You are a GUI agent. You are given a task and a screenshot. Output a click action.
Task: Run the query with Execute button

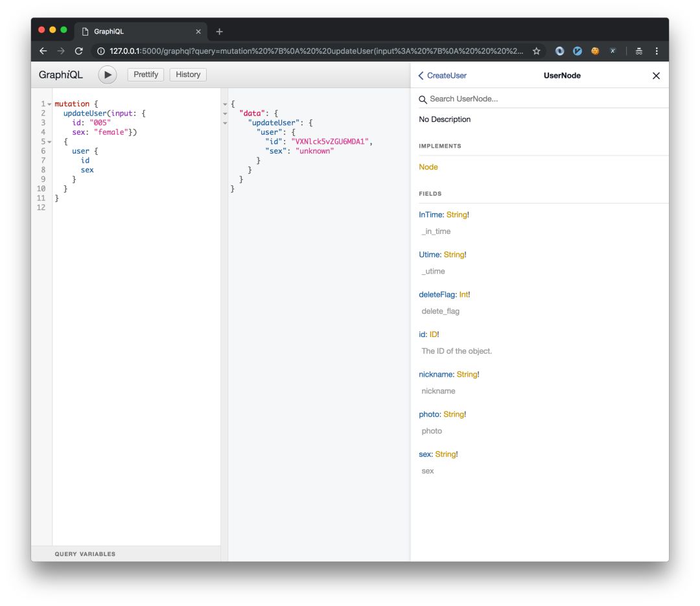pos(107,75)
